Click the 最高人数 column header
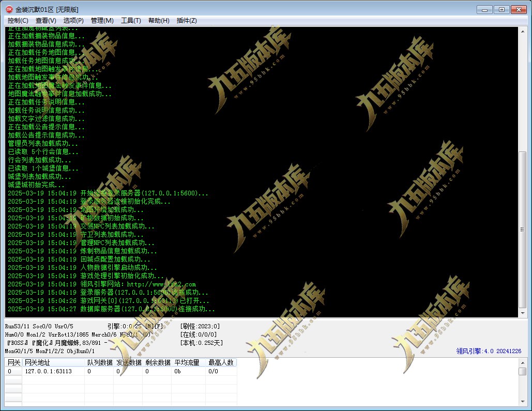This screenshot has height=411, width=532. coord(221,362)
